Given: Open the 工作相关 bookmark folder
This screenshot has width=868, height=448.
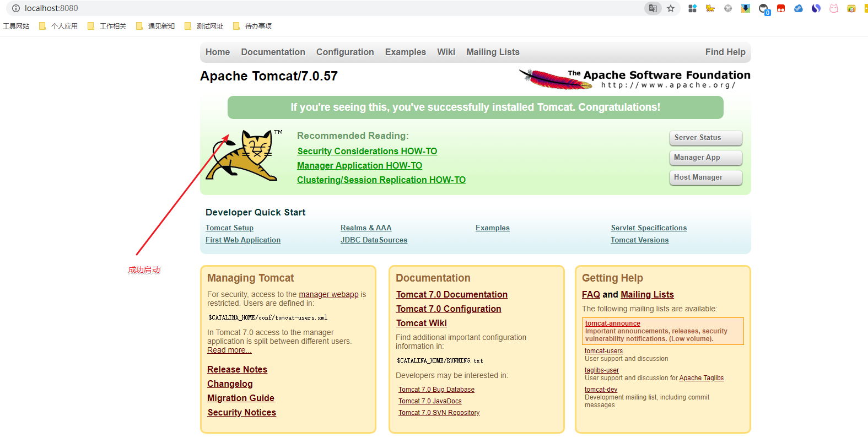Looking at the screenshot, I should click(x=107, y=26).
